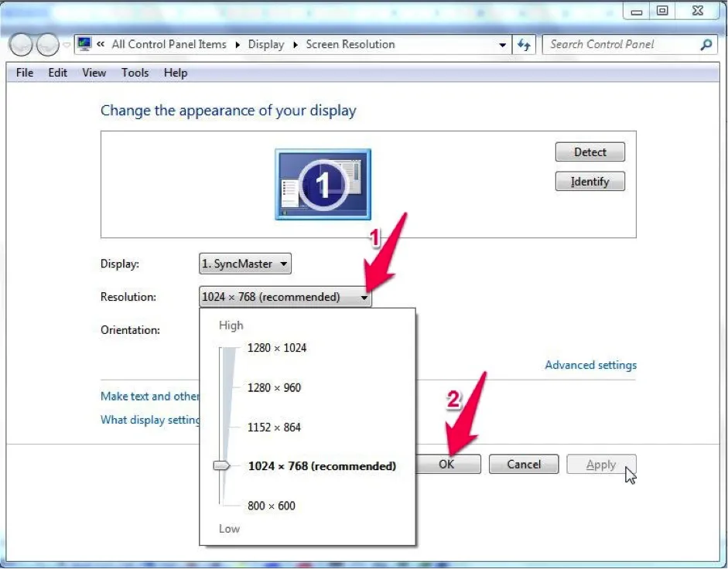Click the OK button
Screen dimensions: 728x569
450,464
